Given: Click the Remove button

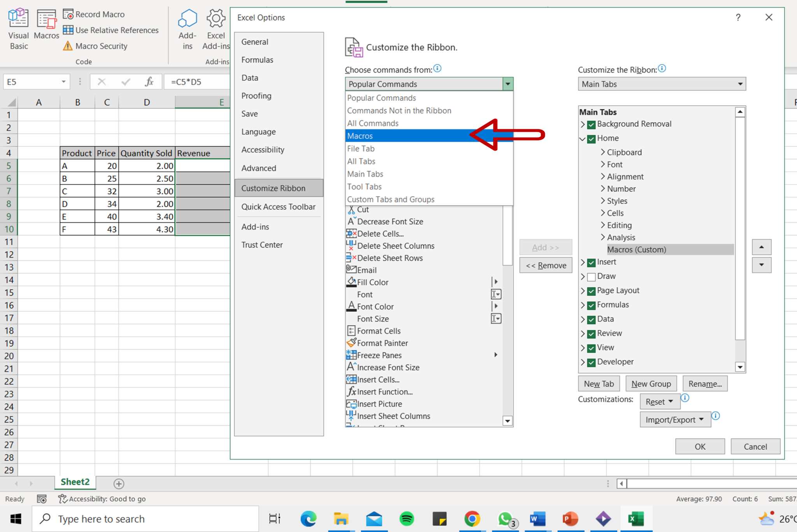Looking at the screenshot, I should point(546,265).
